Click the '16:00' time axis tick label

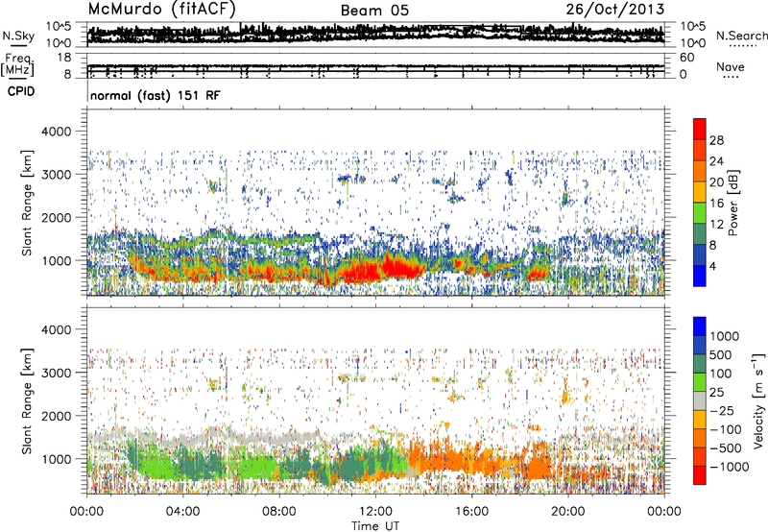coord(471,512)
